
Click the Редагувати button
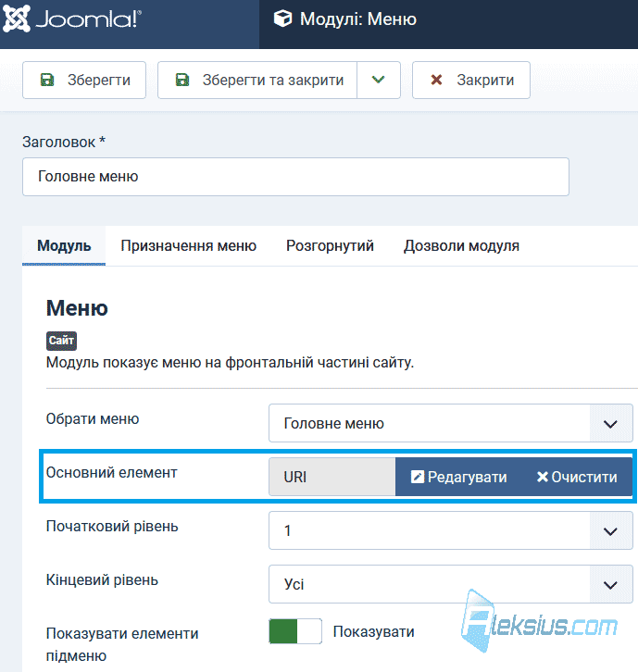458,477
